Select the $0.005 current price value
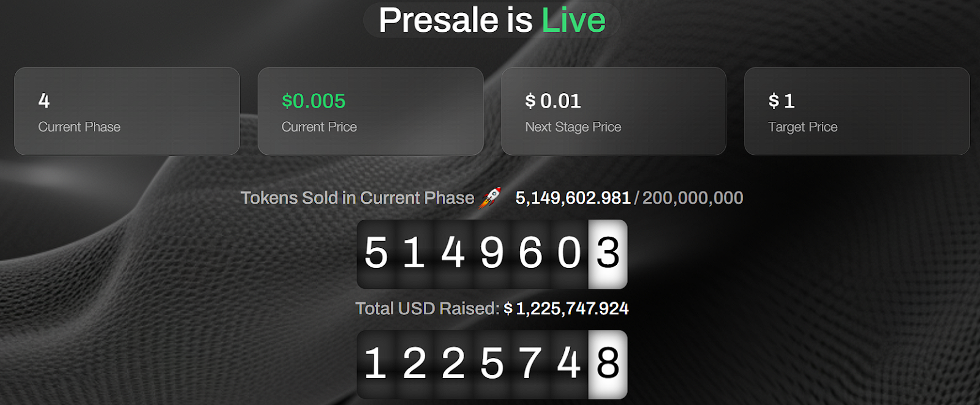 coord(313,101)
